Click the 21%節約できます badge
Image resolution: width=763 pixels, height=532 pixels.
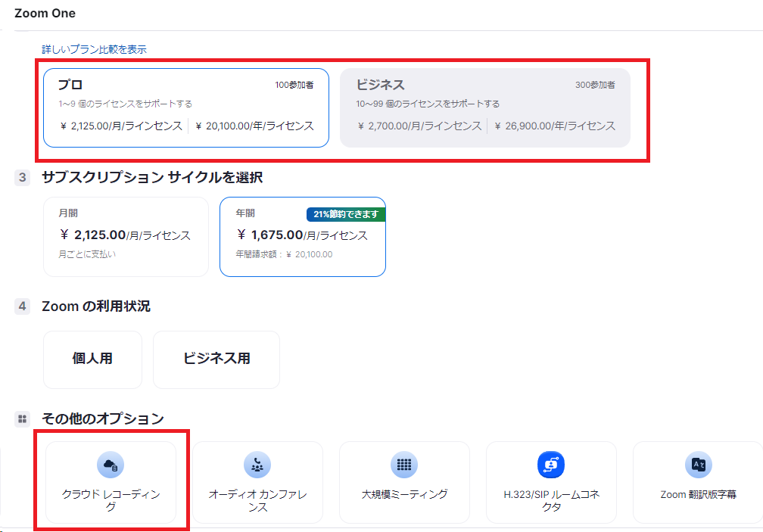(346, 214)
